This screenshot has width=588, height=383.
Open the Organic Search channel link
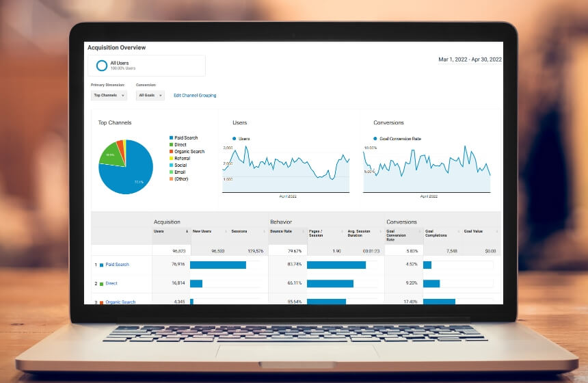(x=120, y=302)
